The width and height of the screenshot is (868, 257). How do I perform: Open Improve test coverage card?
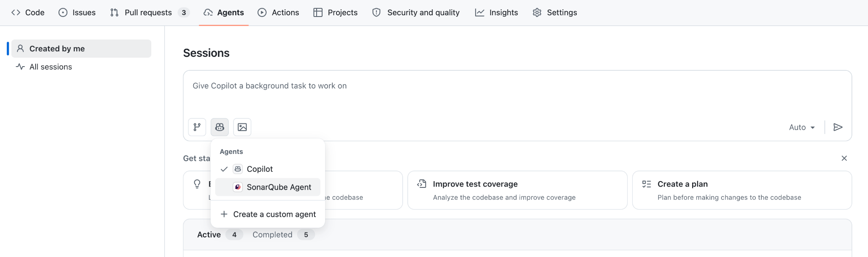517,190
